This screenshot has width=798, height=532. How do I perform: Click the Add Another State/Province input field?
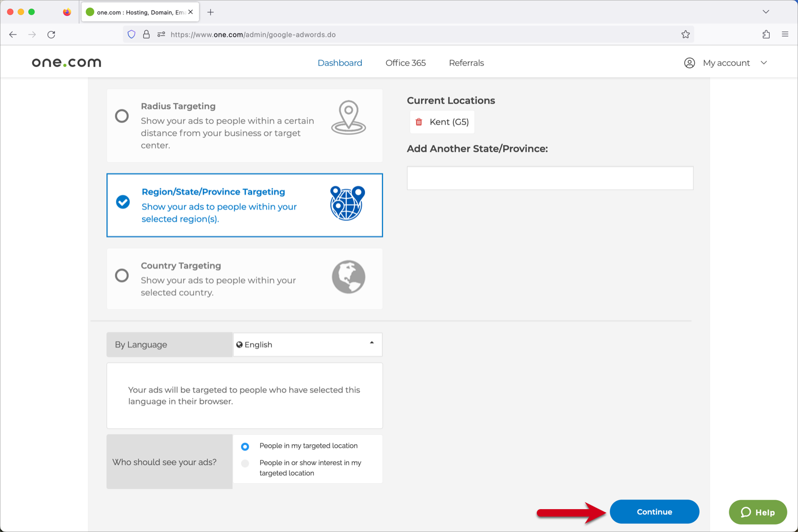pos(550,178)
